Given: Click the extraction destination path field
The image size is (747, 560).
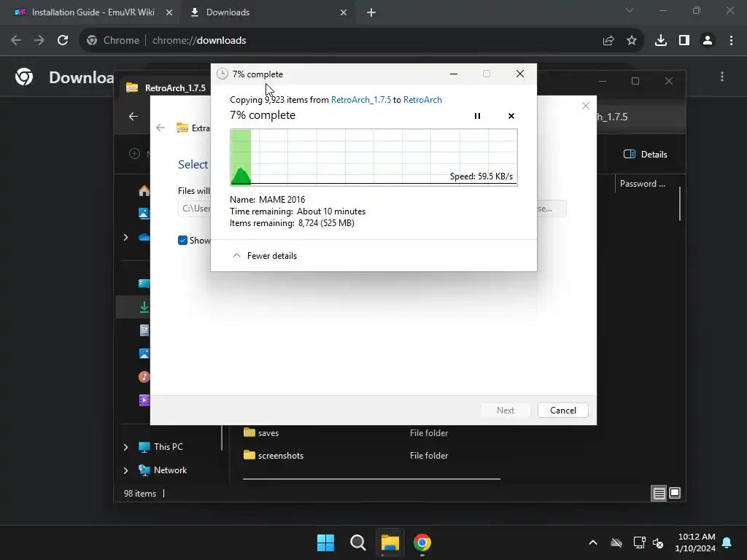Looking at the screenshot, I should point(196,209).
